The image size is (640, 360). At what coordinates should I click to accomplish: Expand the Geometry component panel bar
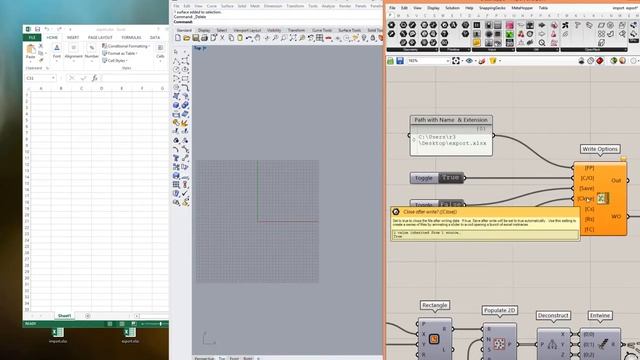(x=412, y=50)
